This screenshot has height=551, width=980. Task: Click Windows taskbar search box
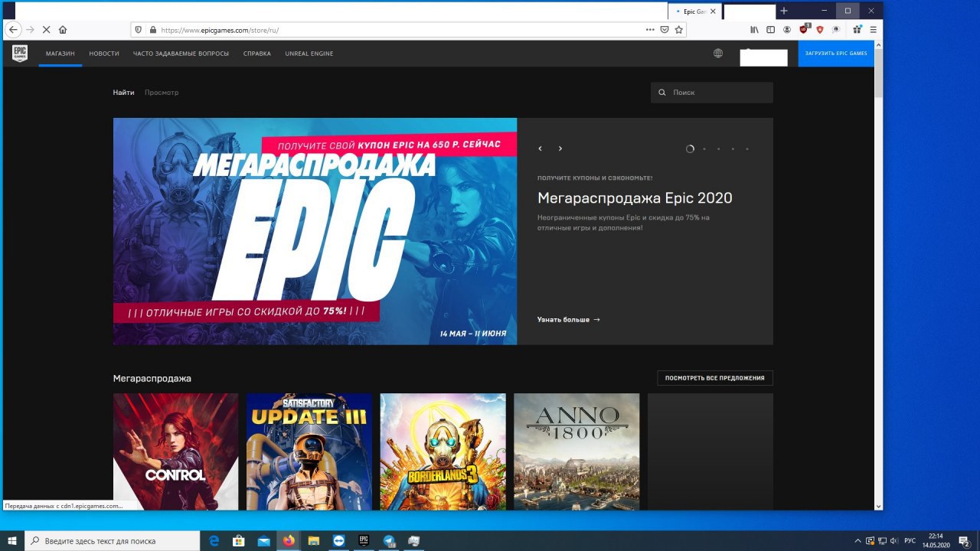pyautogui.click(x=113, y=540)
